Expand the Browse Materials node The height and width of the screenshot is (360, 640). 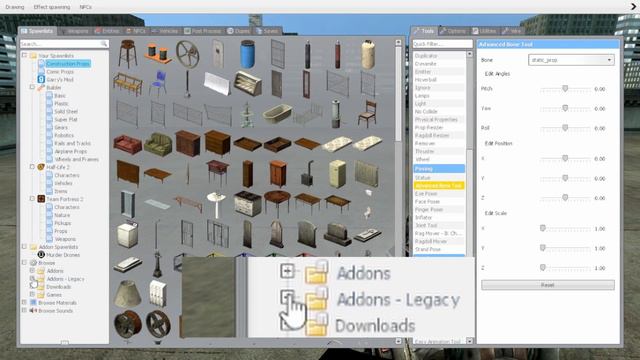pyautogui.click(x=24, y=302)
